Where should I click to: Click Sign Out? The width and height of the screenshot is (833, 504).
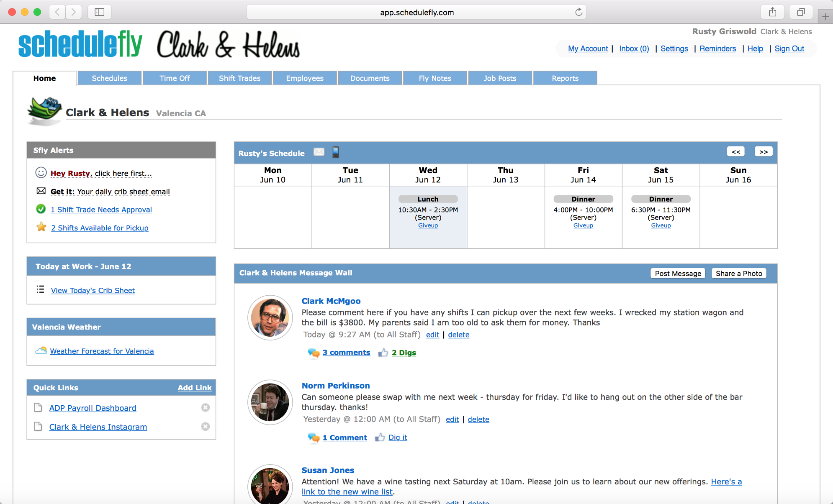pos(789,49)
